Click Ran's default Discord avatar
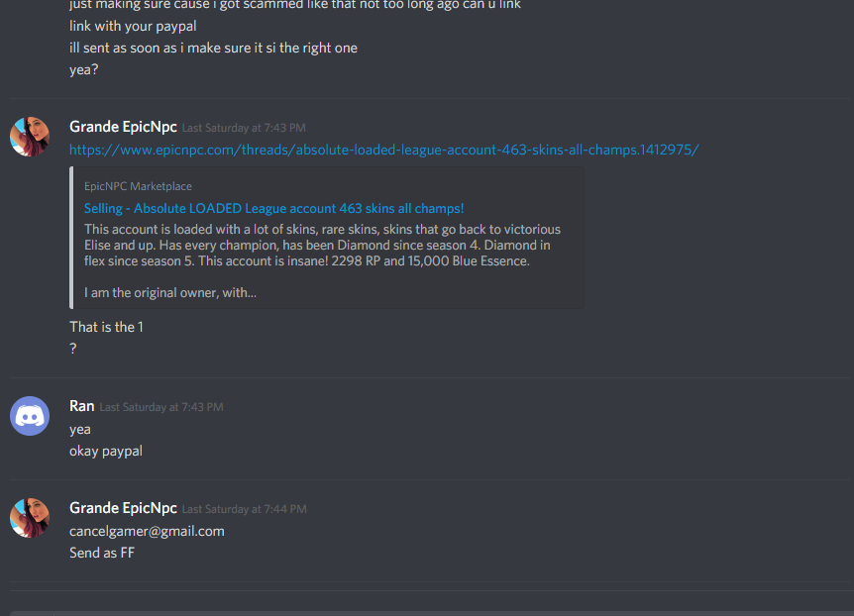Image resolution: width=854 pixels, height=616 pixels. [x=30, y=416]
